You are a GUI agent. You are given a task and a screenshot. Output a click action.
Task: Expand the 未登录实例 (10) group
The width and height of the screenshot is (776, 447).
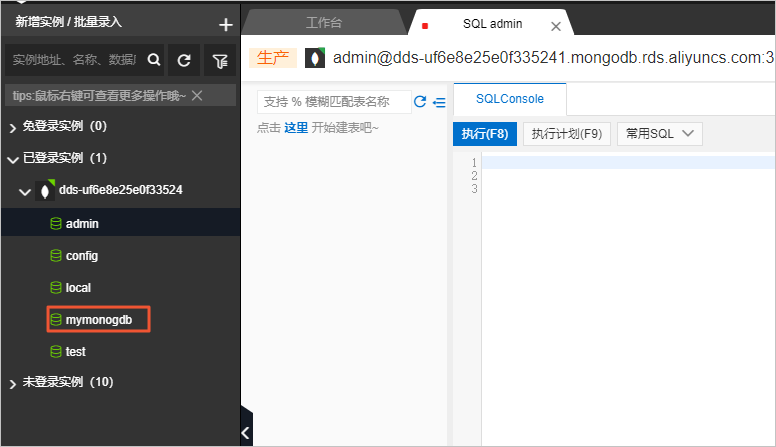pos(13,384)
